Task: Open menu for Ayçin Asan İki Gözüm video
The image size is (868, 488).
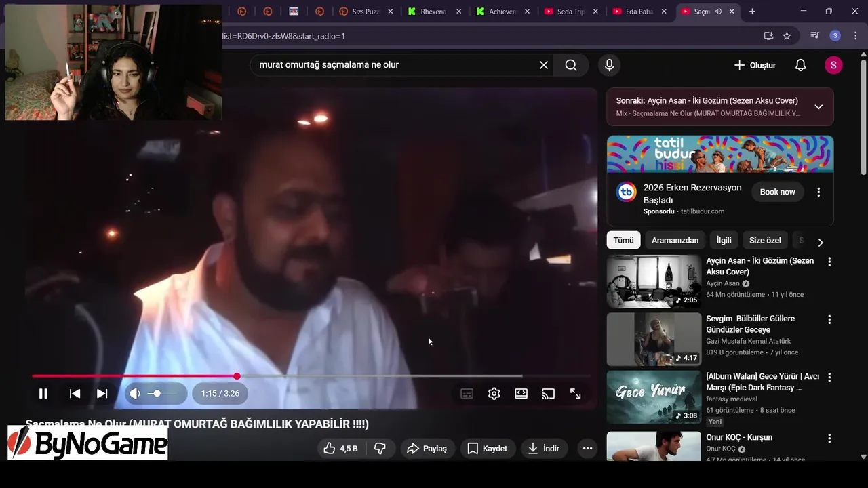Action: (829, 262)
